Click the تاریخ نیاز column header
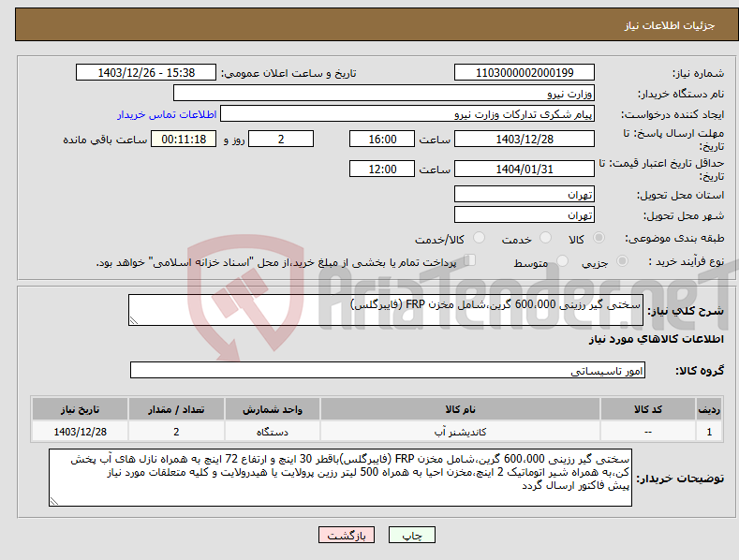This screenshot has height=560, width=739. 81,409
